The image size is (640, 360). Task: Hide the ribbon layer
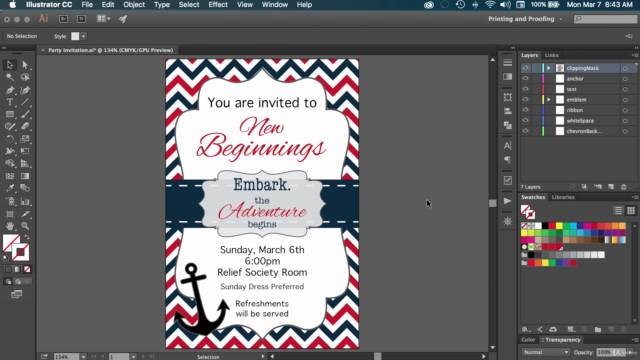[x=525, y=110]
